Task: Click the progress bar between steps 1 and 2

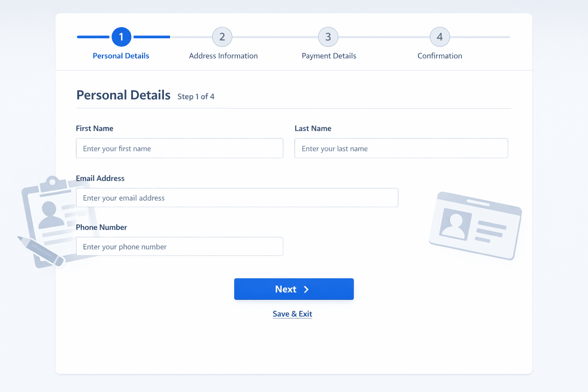Action: pyautogui.click(x=172, y=37)
